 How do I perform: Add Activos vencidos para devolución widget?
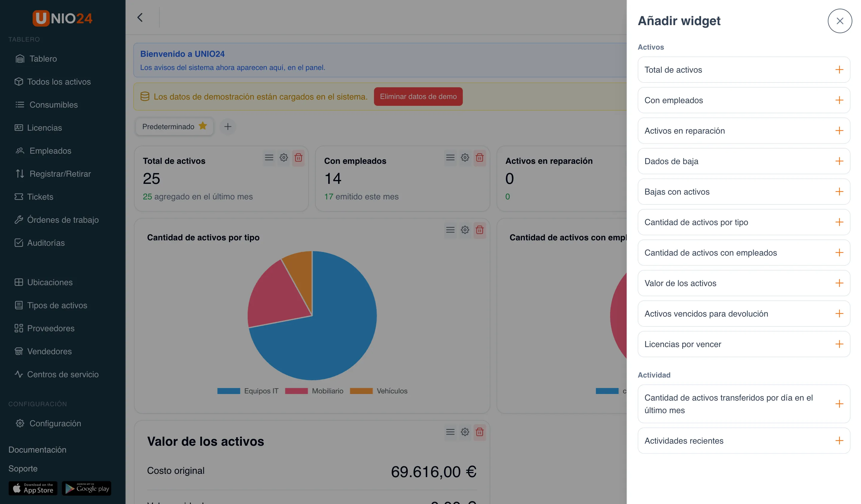pyautogui.click(x=839, y=313)
